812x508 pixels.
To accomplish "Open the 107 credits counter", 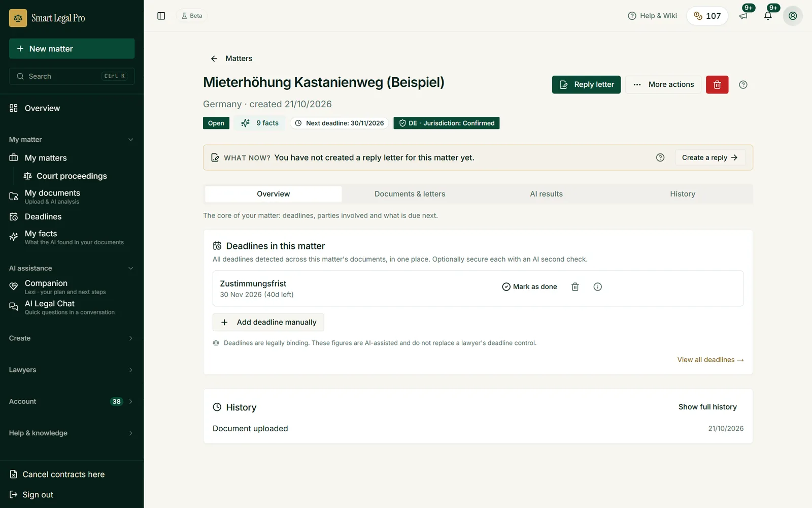I will [x=707, y=16].
